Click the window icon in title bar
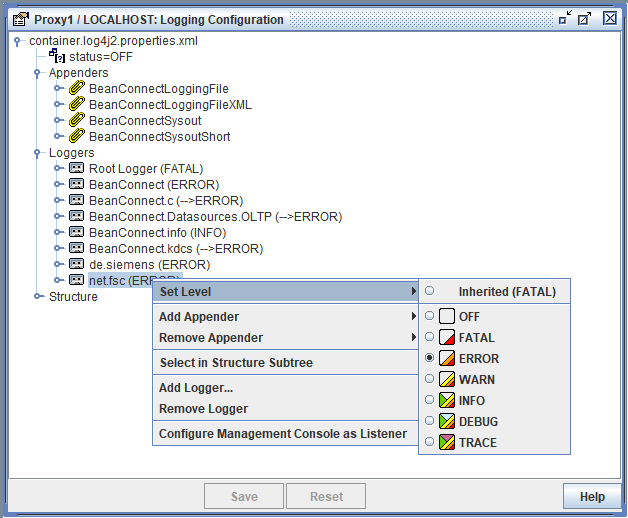Viewport: 628px width, 518px height. (x=19, y=19)
